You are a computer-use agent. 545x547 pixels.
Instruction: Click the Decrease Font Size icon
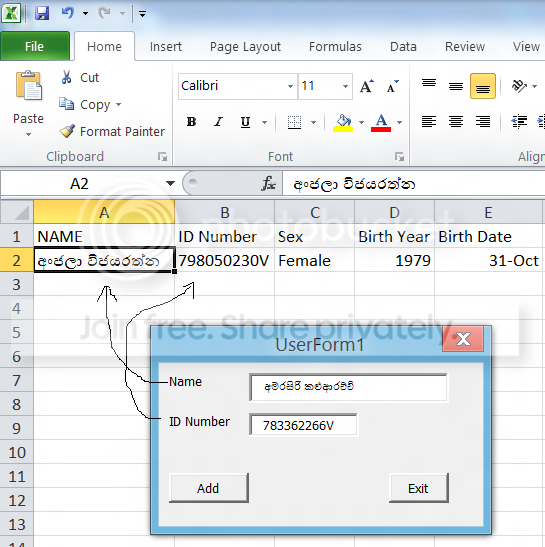click(393, 86)
